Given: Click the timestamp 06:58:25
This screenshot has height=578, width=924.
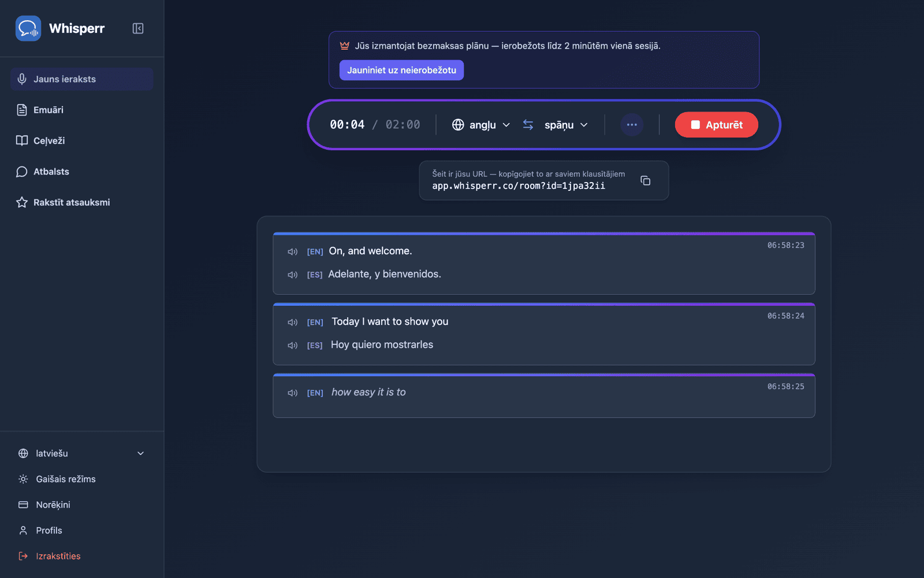Looking at the screenshot, I should (785, 386).
